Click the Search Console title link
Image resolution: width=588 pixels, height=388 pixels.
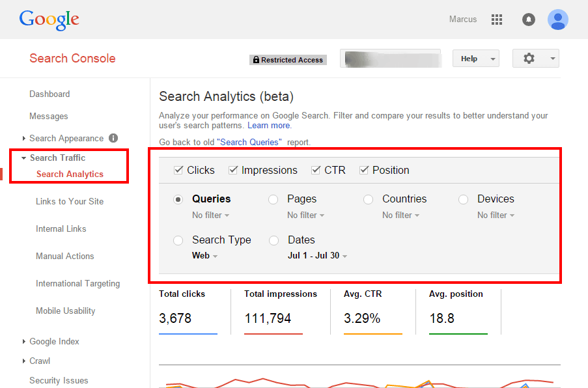[x=72, y=59]
